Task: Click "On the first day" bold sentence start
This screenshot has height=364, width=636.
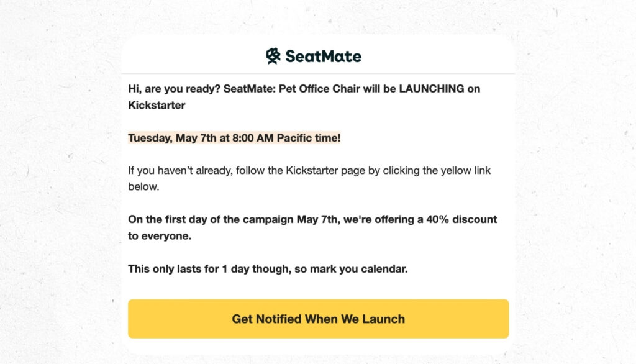Action: tap(168, 219)
